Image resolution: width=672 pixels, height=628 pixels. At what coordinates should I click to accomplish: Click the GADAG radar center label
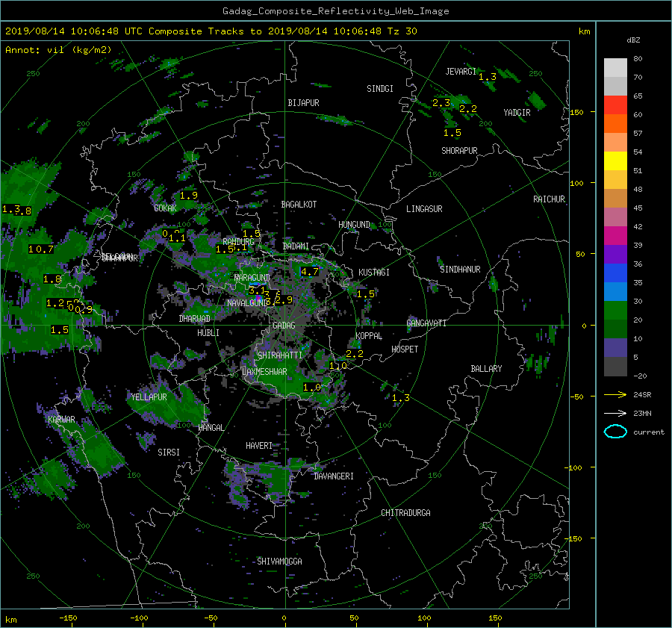[284, 326]
